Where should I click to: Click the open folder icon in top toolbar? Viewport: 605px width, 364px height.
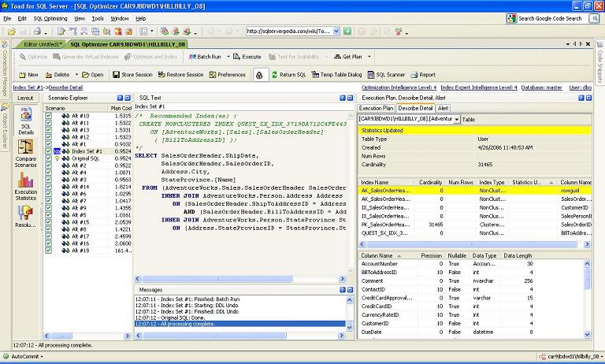click(x=12, y=32)
